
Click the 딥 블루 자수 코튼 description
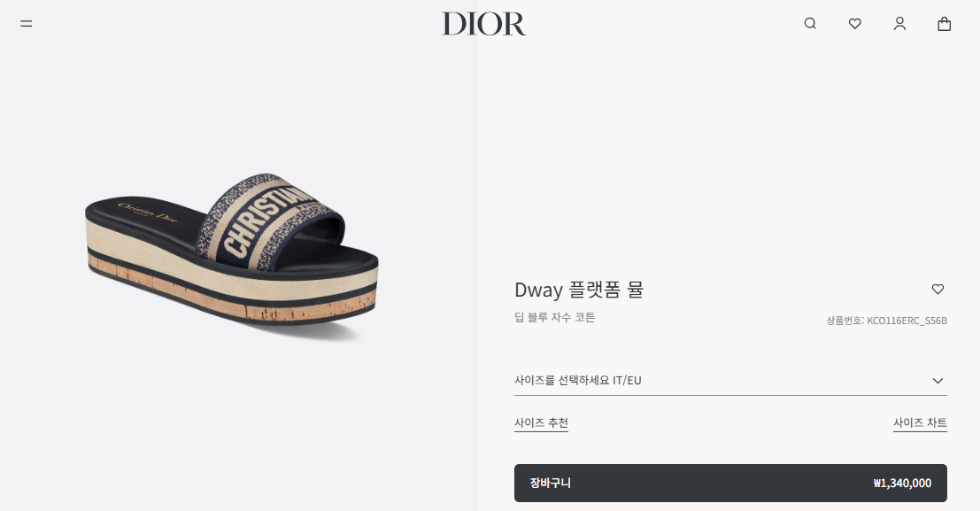coord(554,318)
